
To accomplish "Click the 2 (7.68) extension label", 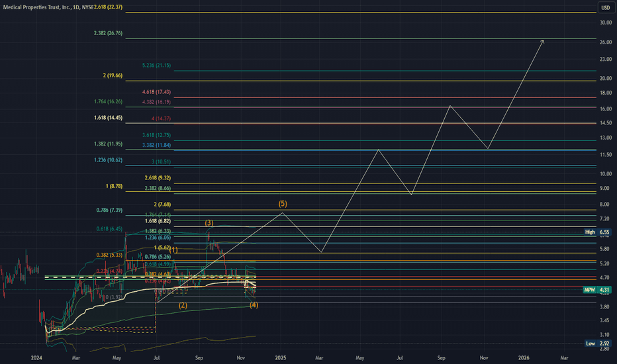I will click(x=162, y=205).
